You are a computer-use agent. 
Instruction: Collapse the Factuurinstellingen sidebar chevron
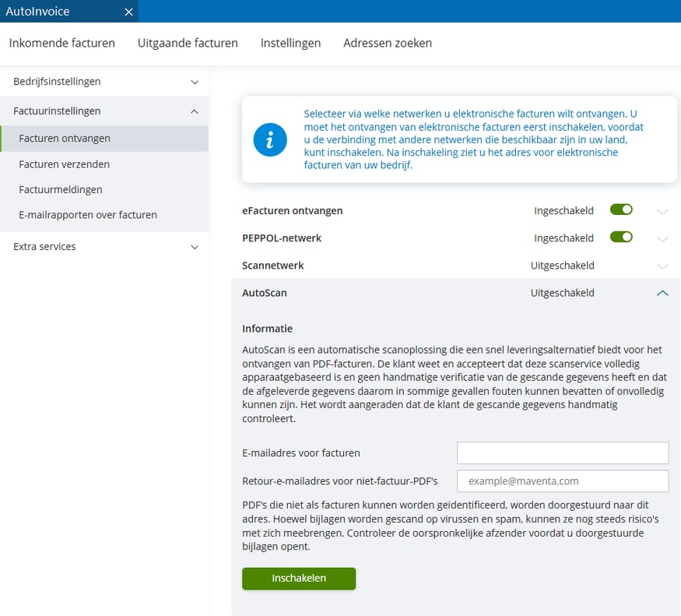[x=195, y=111]
